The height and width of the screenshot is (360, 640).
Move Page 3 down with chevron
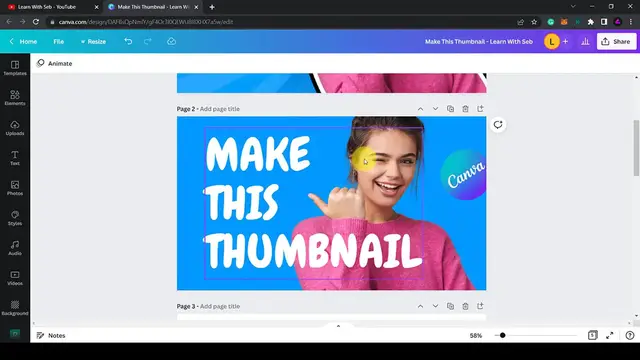coord(435,306)
